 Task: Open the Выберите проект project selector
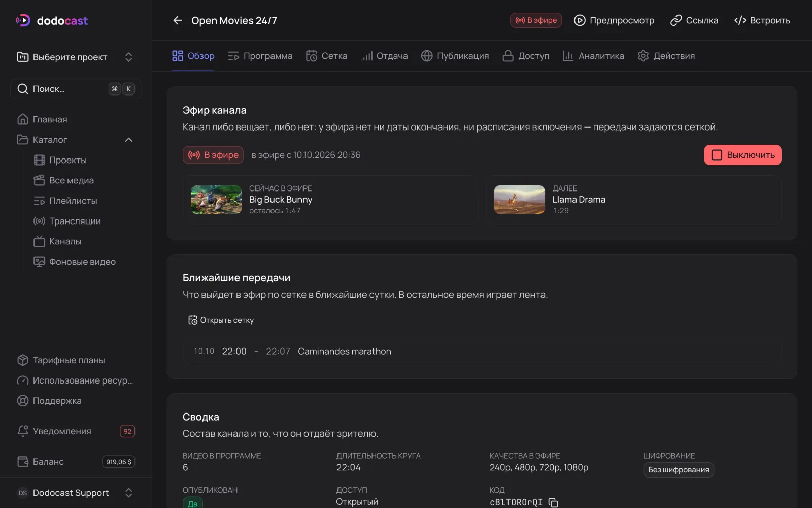[x=76, y=57]
